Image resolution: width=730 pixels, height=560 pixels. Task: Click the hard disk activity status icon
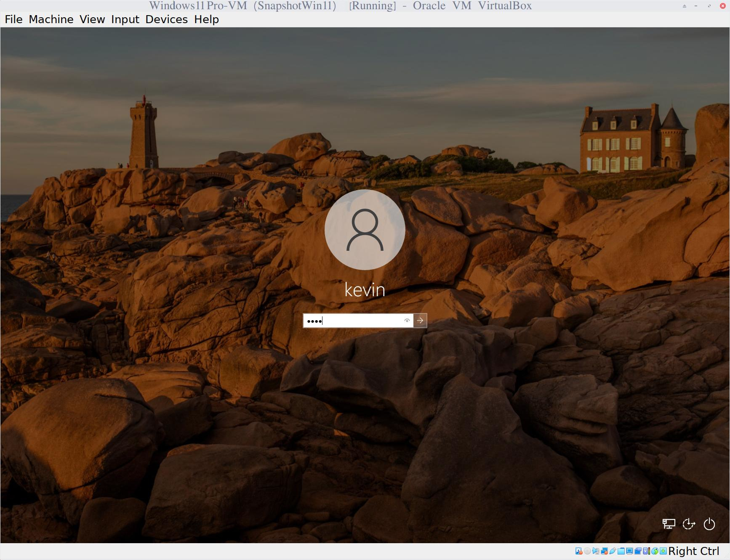(x=579, y=551)
